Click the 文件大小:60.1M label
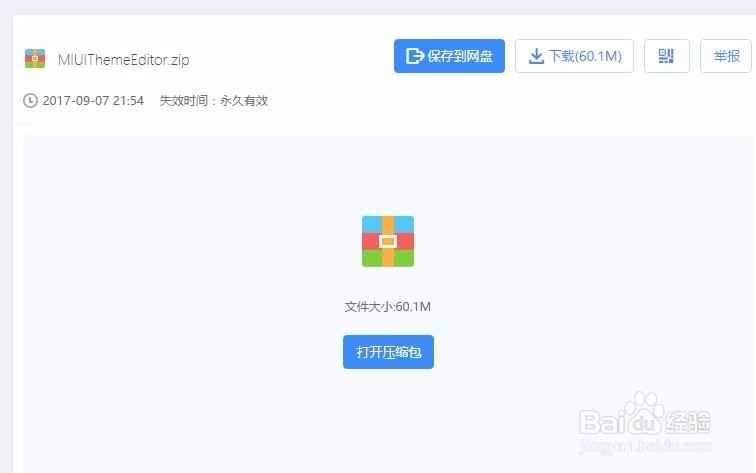Screen dimensions: 756x473 tap(388, 306)
